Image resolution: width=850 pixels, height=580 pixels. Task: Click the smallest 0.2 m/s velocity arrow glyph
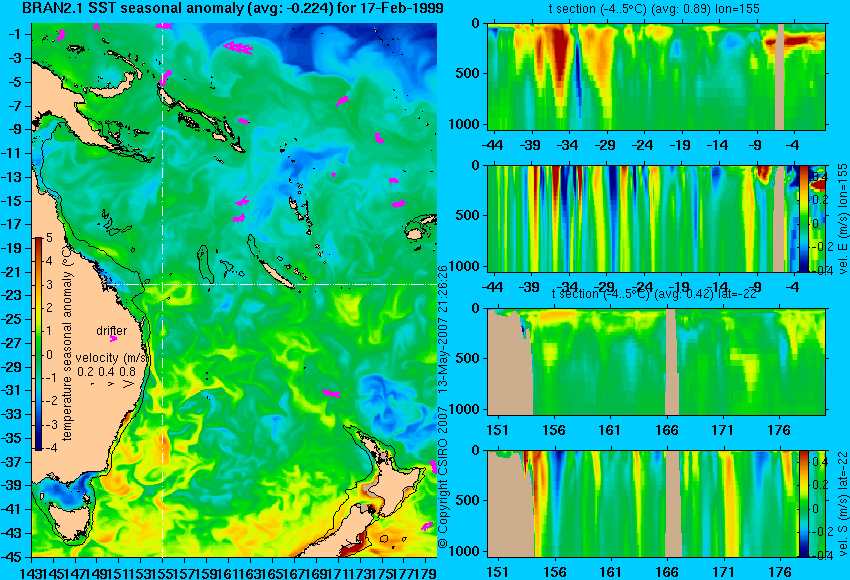(92, 384)
